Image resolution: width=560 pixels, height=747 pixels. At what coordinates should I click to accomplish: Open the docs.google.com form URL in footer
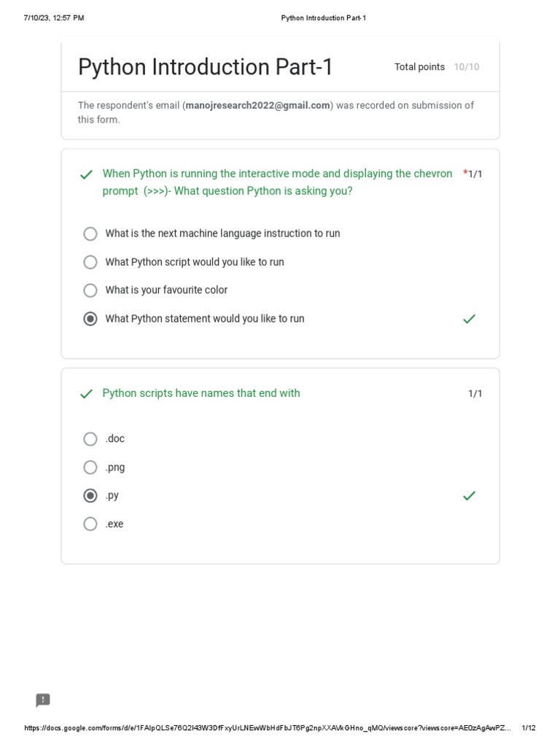click(267, 728)
